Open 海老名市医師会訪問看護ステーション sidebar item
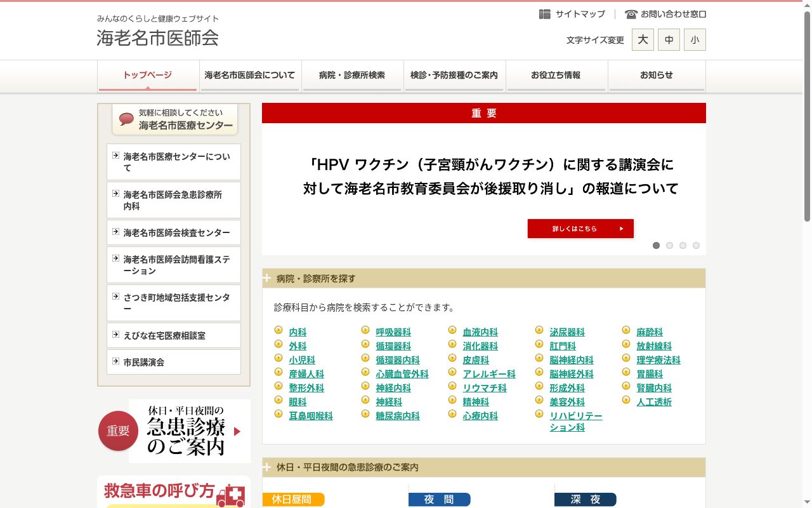 (174, 265)
